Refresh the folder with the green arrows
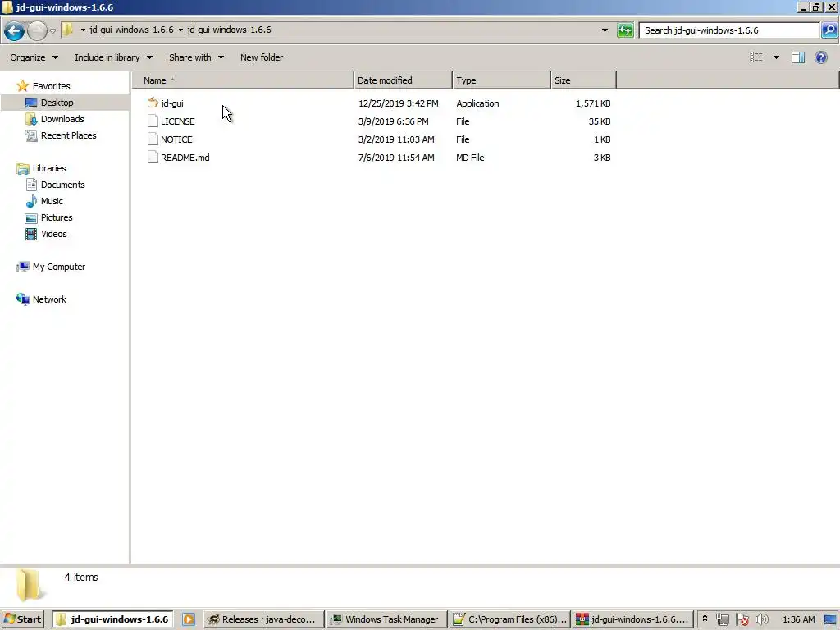The height and width of the screenshot is (630, 840). pos(624,30)
